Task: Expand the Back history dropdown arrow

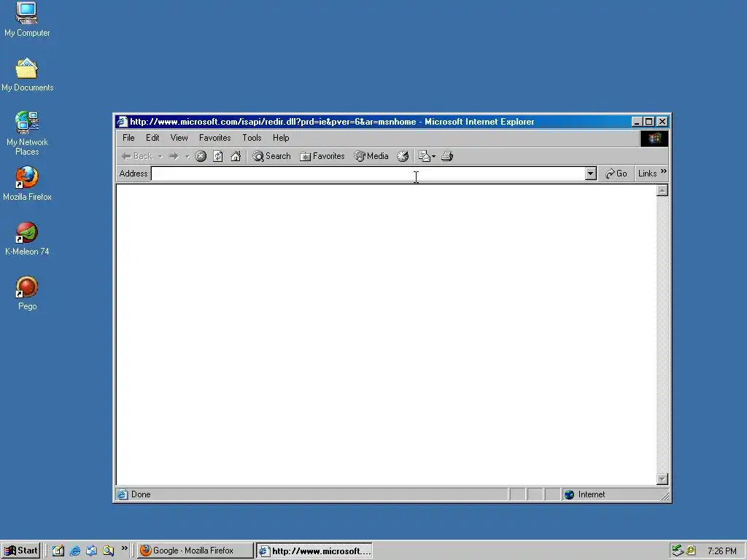Action: coord(160,156)
